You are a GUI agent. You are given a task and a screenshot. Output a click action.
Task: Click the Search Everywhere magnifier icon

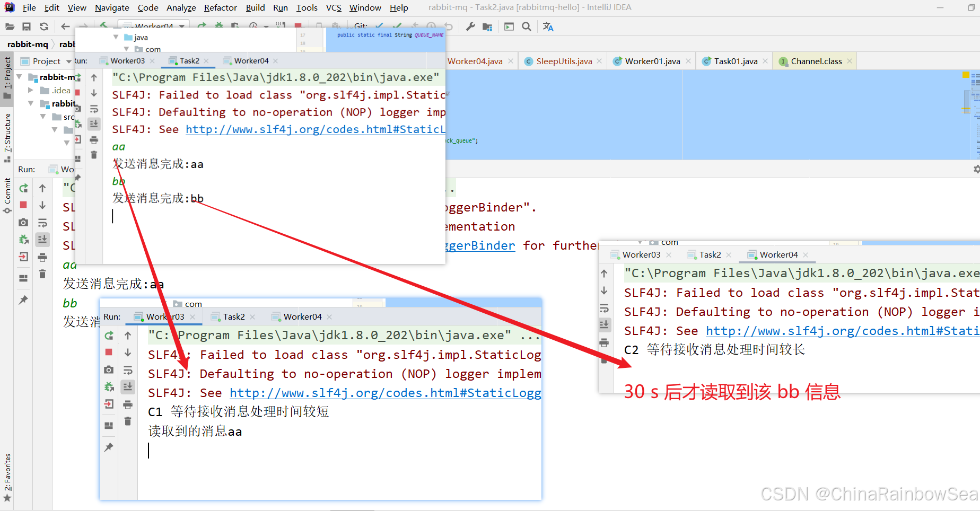(x=527, y=27)
